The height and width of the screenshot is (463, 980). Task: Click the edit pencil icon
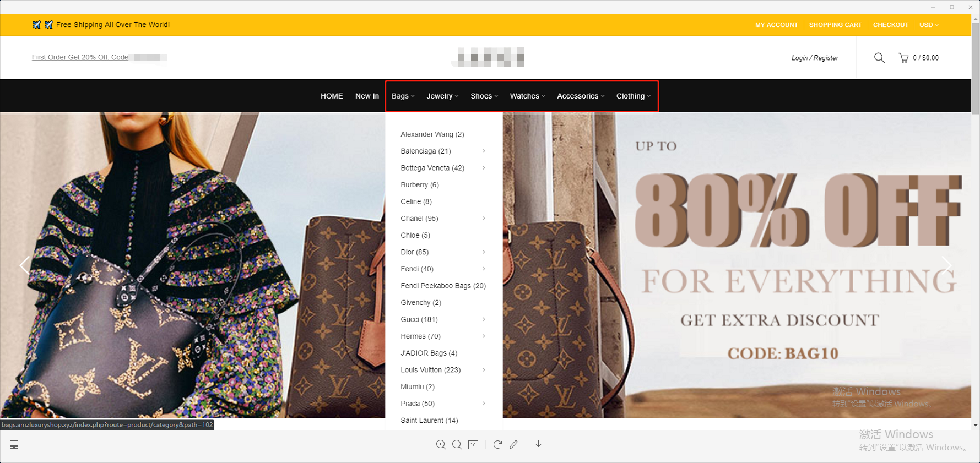click(x=513, y=444)
